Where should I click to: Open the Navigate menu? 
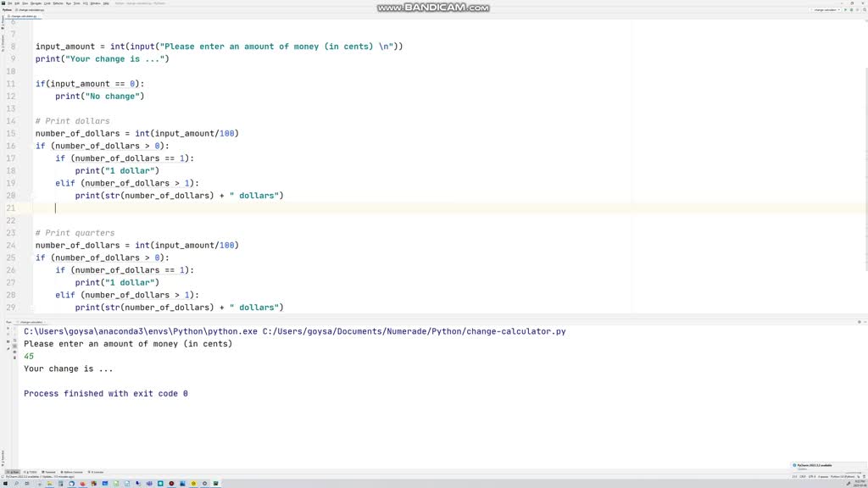coord(36,3)
